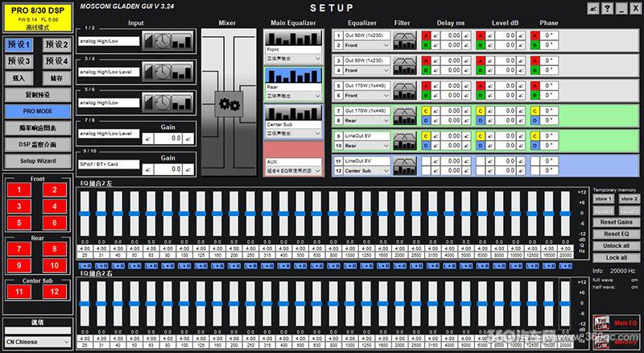Click the 1000 Hz slider in EQ 组合2左
The height and width of the screenshot is (353, 644).
[349, 214]
